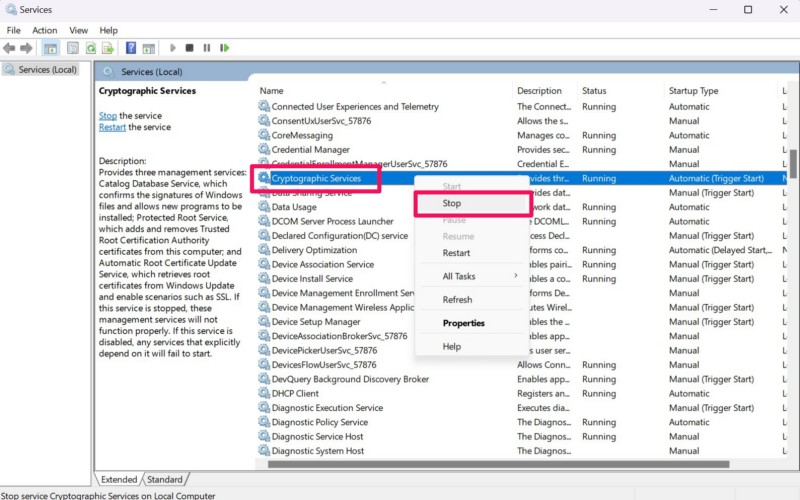Click the Back arrow in the toolbar
This screenshot has width=800, height=500.
(9, 47)
